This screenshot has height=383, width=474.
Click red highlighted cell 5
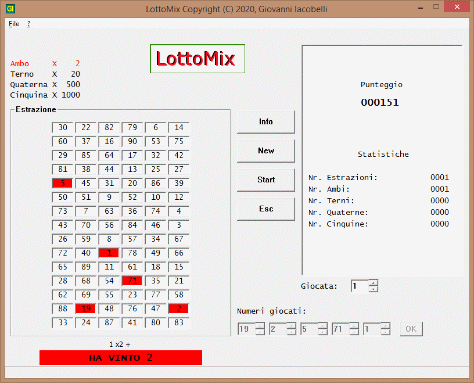[62, 183]
